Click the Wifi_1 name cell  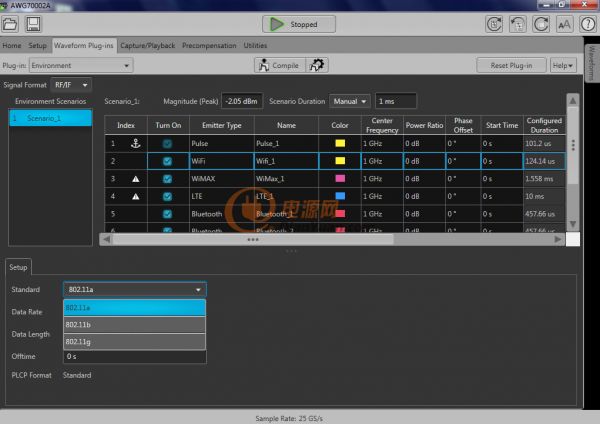(x=286, y=161)
